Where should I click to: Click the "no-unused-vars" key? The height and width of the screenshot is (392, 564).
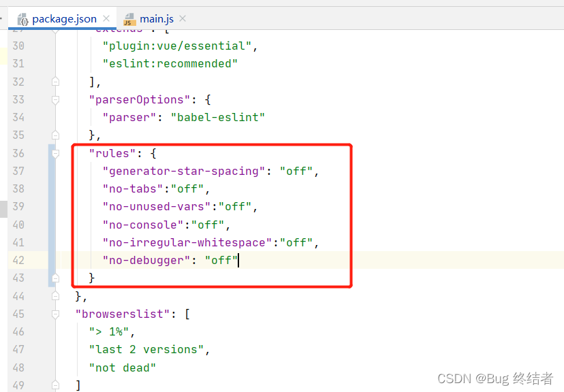coord(157,207)
